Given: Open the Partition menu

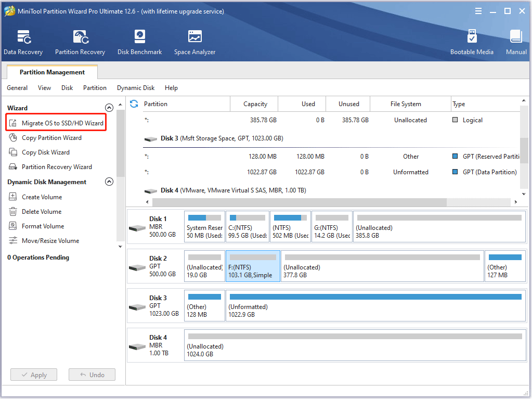Looking at the screenshot, I should (95, 88).
